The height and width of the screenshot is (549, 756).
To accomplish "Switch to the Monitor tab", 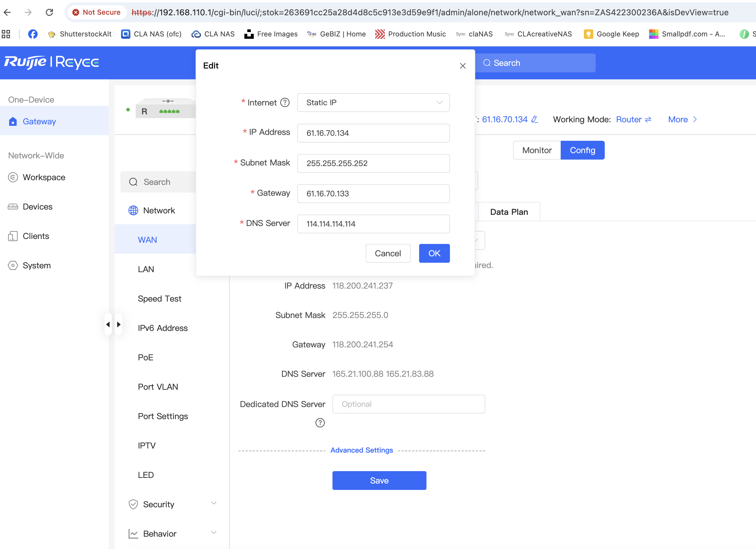I will coord(537,150).
